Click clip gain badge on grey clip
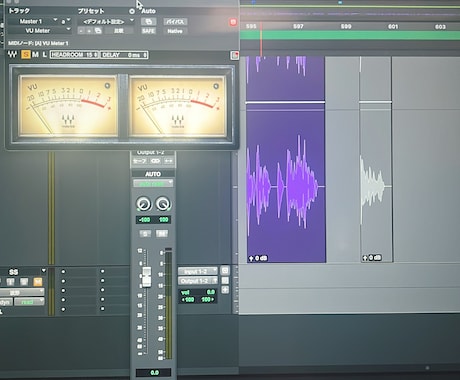The height and width of the screenshot is (380, 460). point(372,258)
